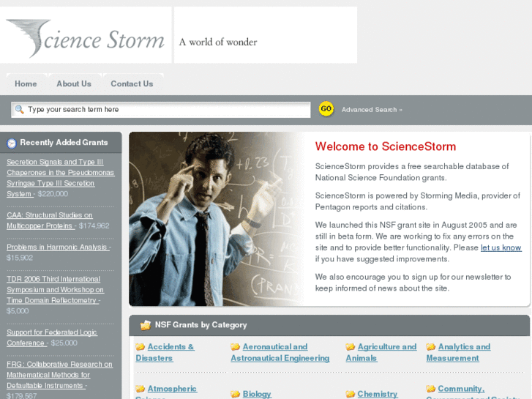Click the magnifier icon in search box

coord(19,109)
